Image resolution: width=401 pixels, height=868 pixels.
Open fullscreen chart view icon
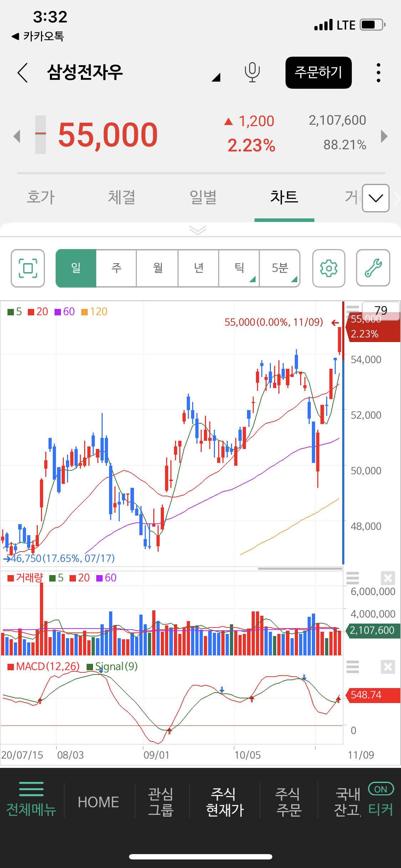pos(28,268)
